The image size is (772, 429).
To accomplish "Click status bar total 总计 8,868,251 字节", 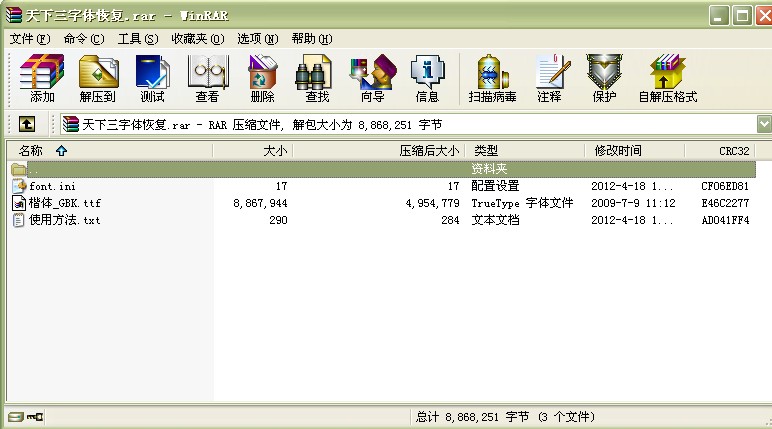I will (472, 417).
